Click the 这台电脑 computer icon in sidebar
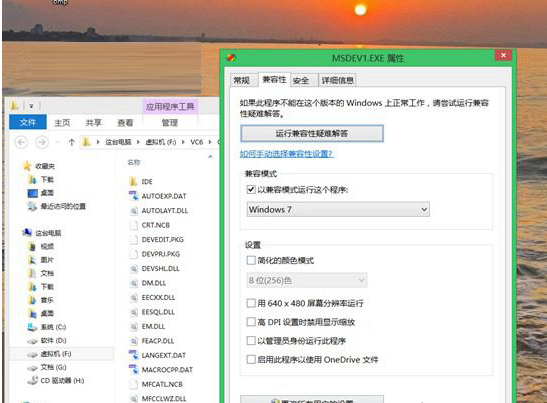 27,232
